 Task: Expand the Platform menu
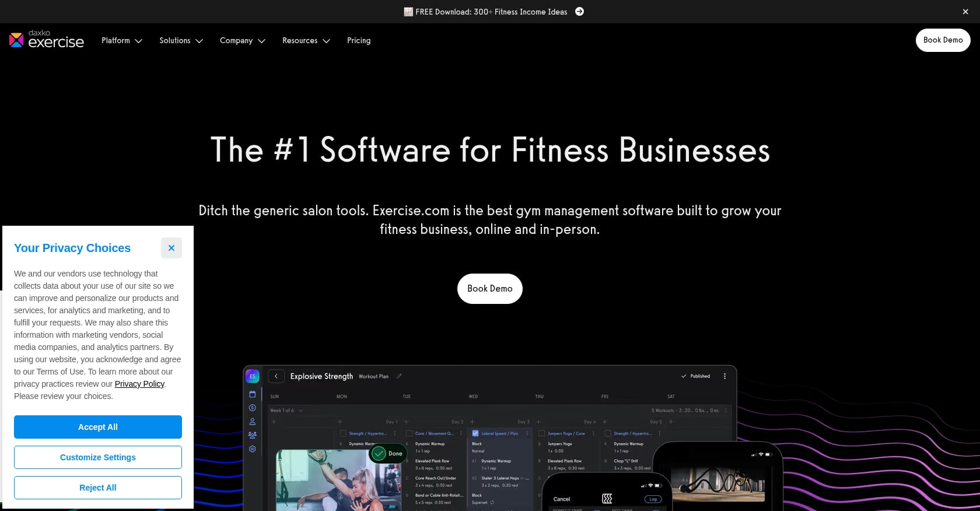(x=122, y=40)
